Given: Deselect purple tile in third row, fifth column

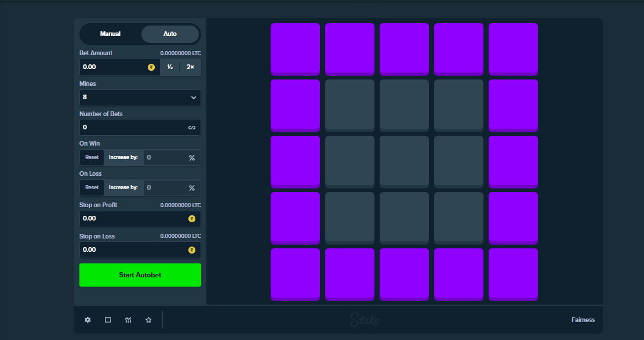Looking at the screenshot, I should (513, 162).
